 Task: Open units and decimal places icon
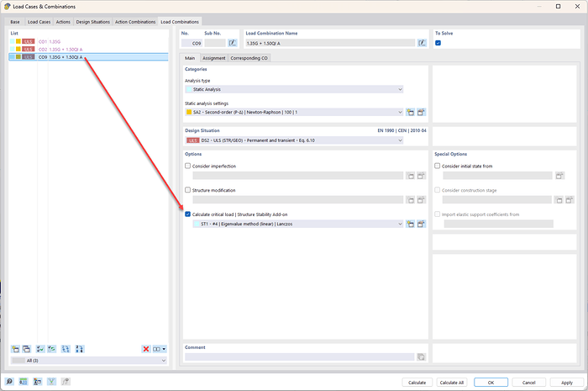pos(24,382)
